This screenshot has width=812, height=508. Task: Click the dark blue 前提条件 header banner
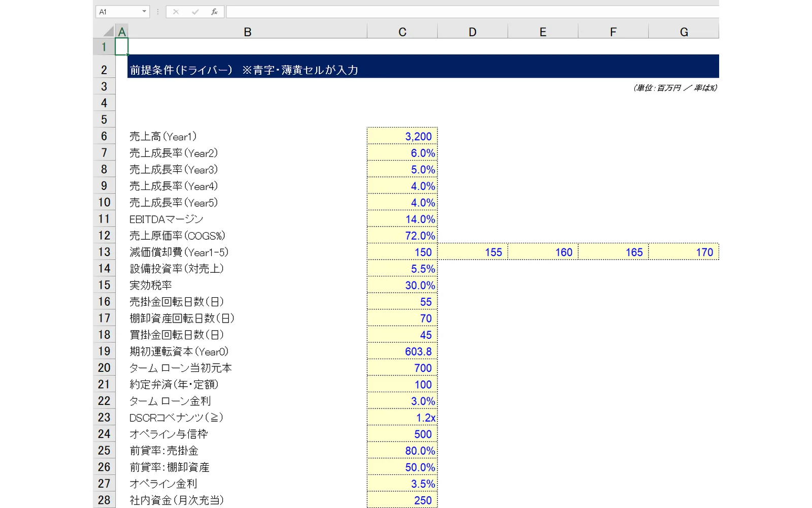[423, 67]
